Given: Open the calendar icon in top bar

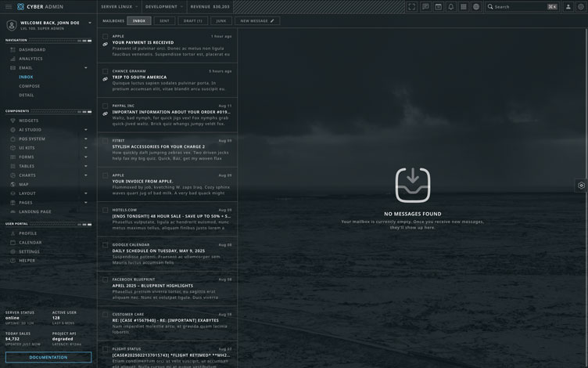Looking at the screenshot, I should pos(438,6).
